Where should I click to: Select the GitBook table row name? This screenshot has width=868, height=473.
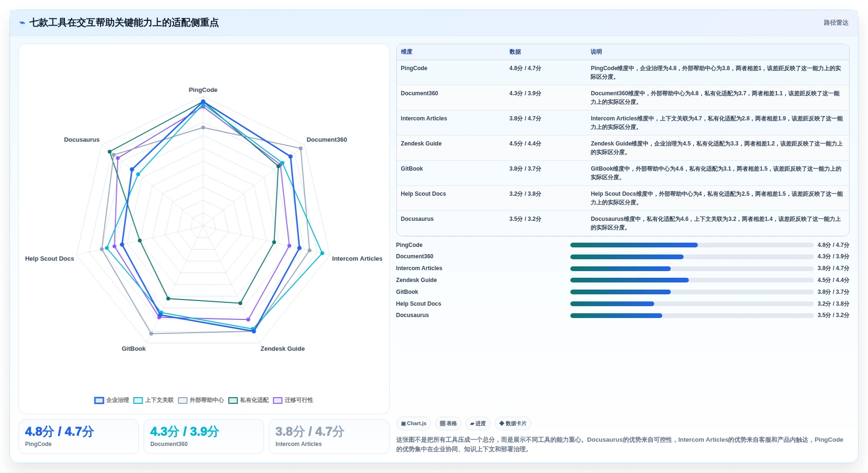pos(412,169)
